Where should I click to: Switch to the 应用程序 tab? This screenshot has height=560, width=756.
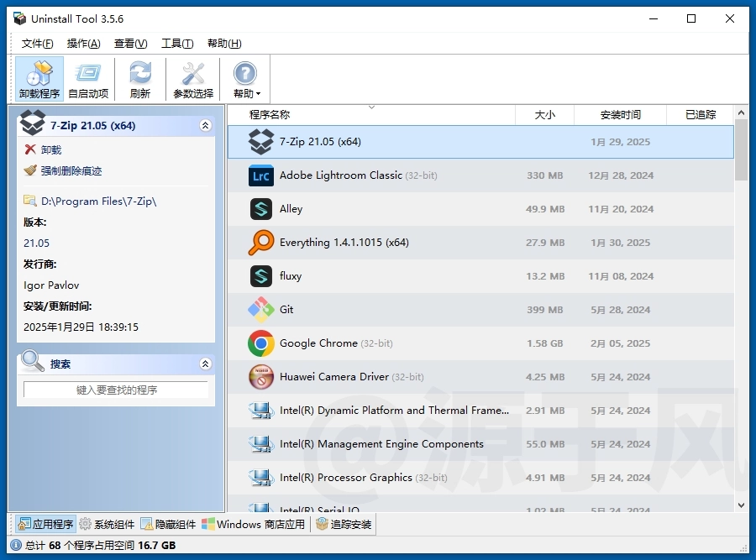click(x=46, y=524)
